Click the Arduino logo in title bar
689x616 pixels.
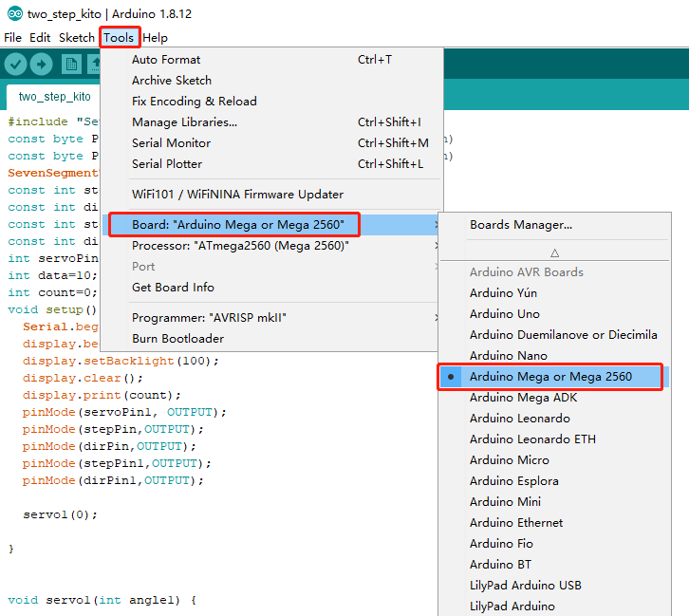pos(15,13)
